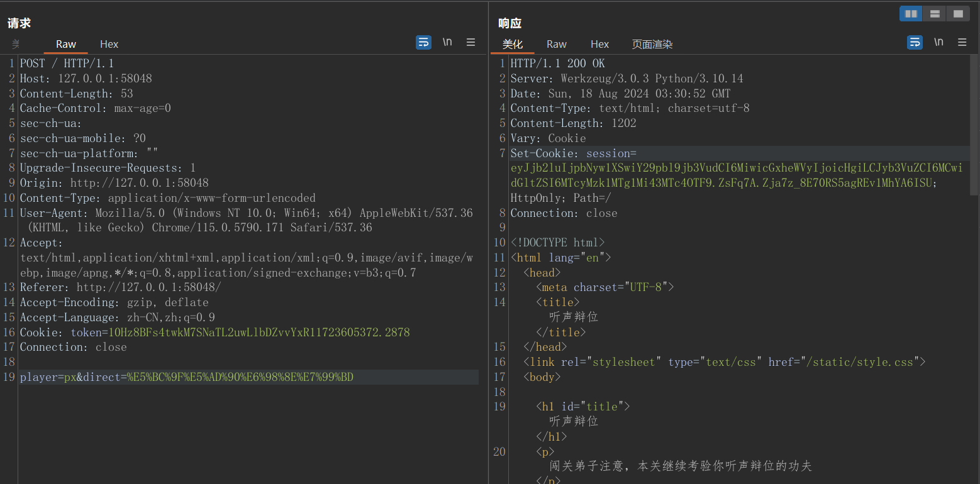Click the Vary: Cookie line
This screenshot has height=484, width=980.
pos(548,138)
